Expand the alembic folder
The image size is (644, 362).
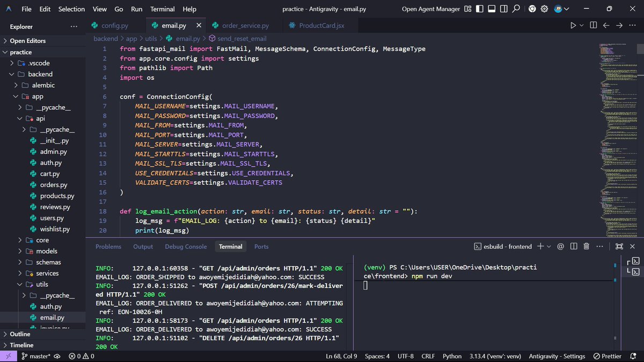[x=43, y=85]
